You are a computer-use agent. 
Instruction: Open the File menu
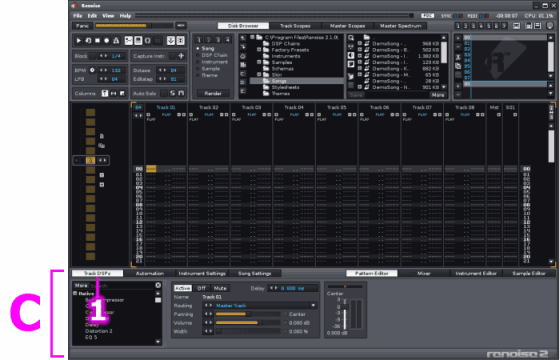(x=78, y=16)
